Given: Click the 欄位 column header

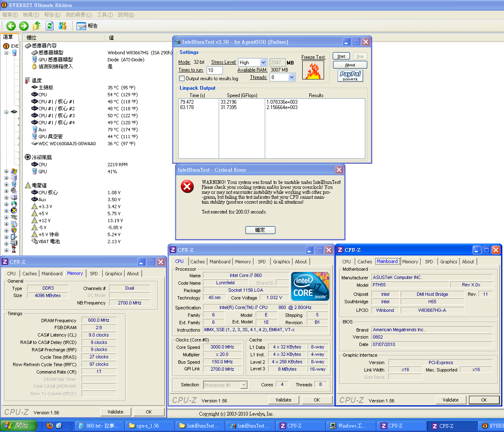Looking at the screenshot, I should 64,37.
